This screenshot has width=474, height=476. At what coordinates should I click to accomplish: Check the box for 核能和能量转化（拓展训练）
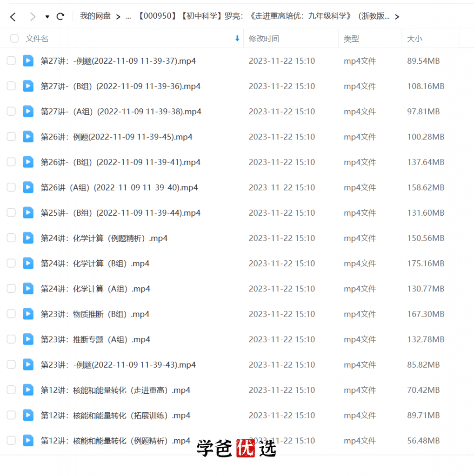tap(11, 415)
